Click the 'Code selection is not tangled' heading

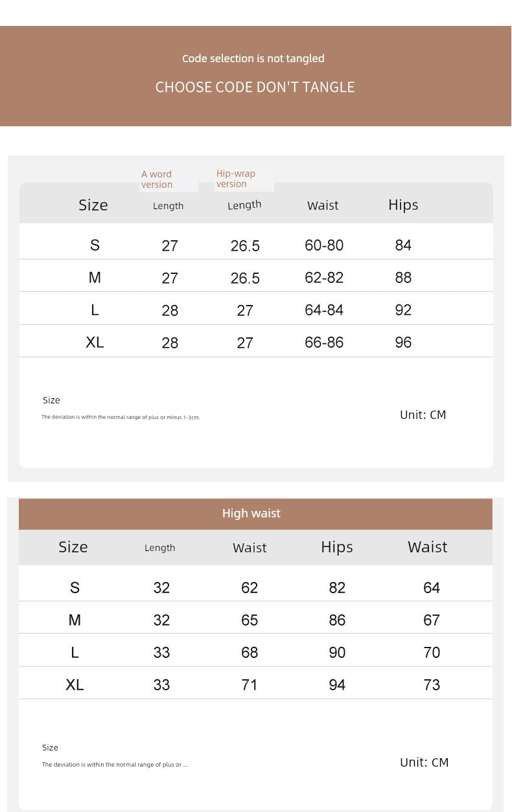[253, 58]
